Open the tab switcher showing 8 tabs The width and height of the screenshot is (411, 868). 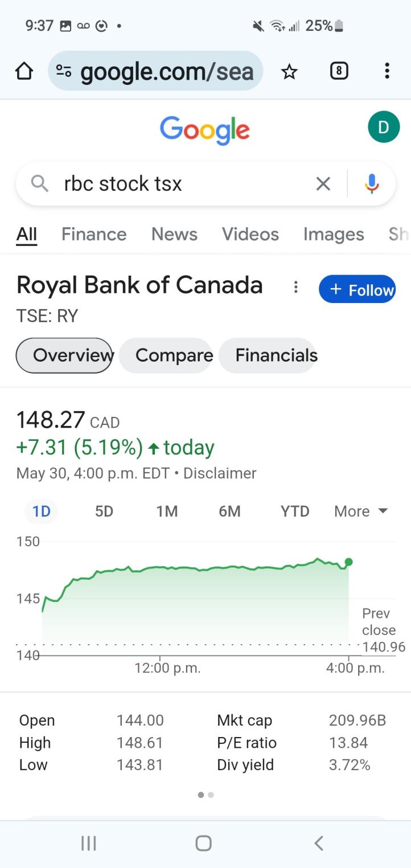(x=339, y=71)
